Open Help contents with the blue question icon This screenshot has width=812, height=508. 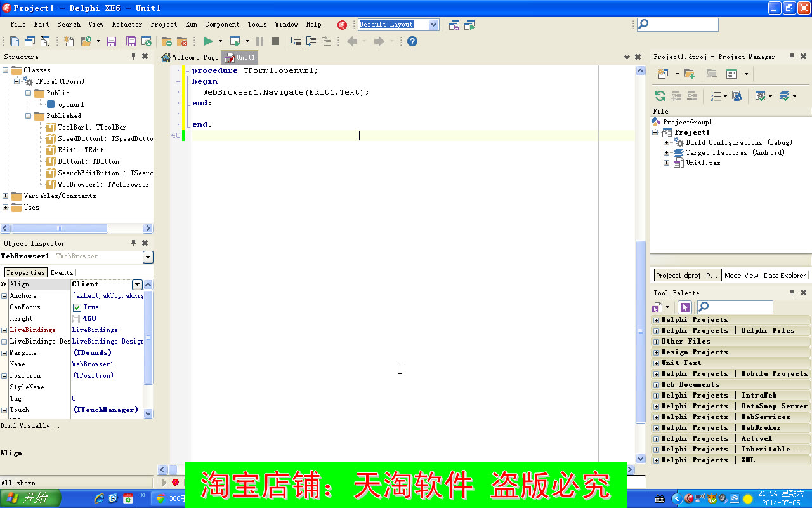pyautogui.click(x=412, y=41)
